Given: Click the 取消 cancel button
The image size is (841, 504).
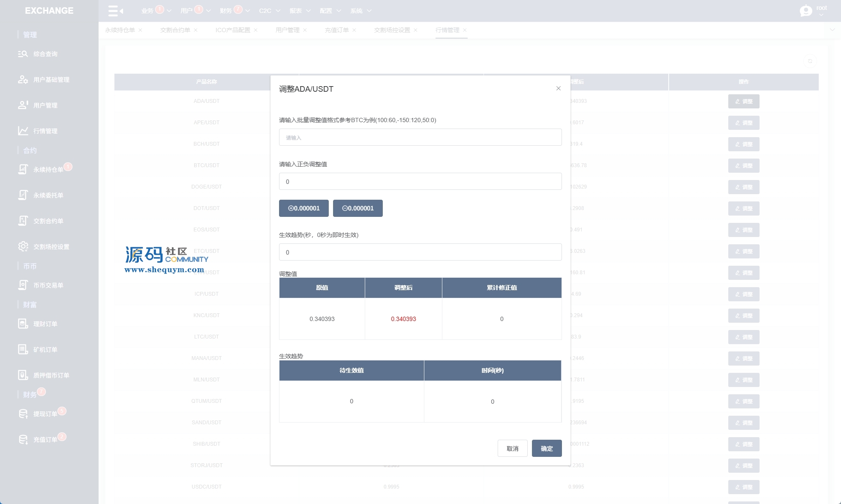Looking at the screenshot, I should click(x=512, y=448).
